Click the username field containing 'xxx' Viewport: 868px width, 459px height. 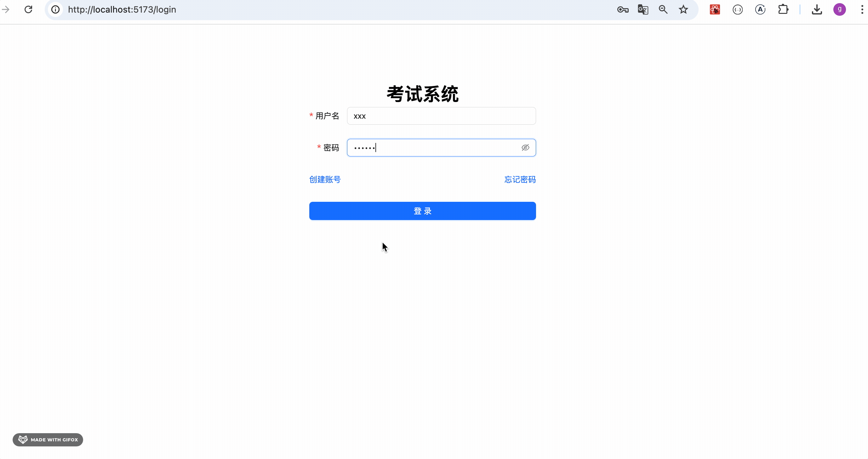tap(441, 116)
